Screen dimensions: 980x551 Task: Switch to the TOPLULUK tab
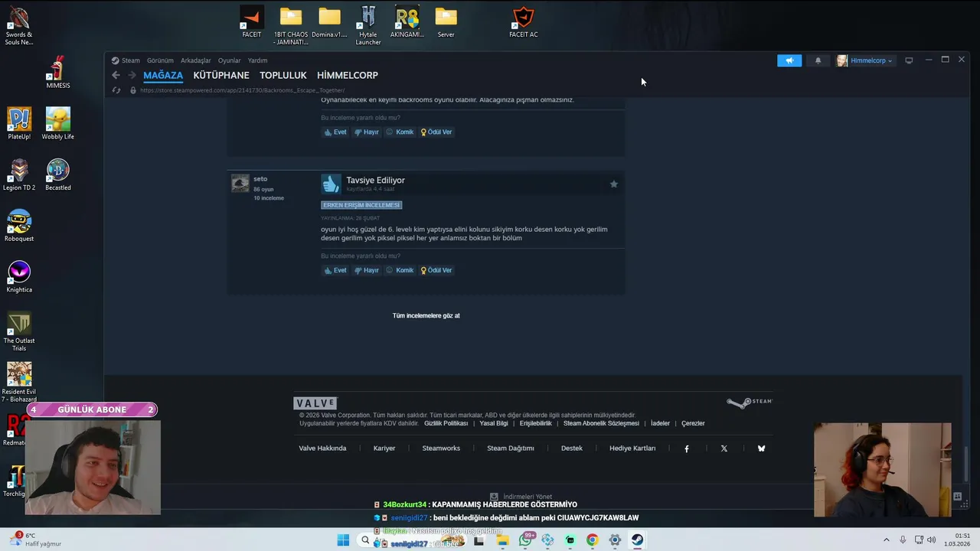tap(283, 75)
